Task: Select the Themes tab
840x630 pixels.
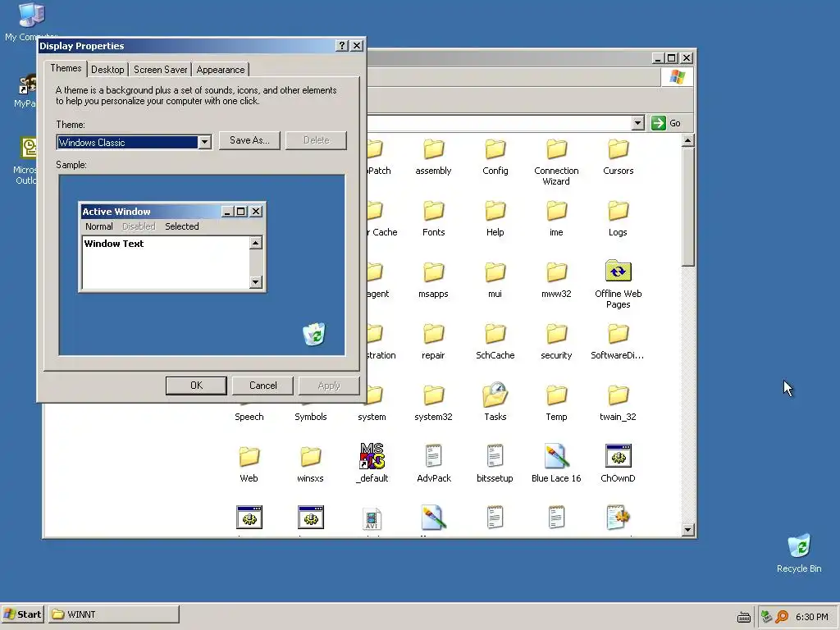Action: pos(66,68)
